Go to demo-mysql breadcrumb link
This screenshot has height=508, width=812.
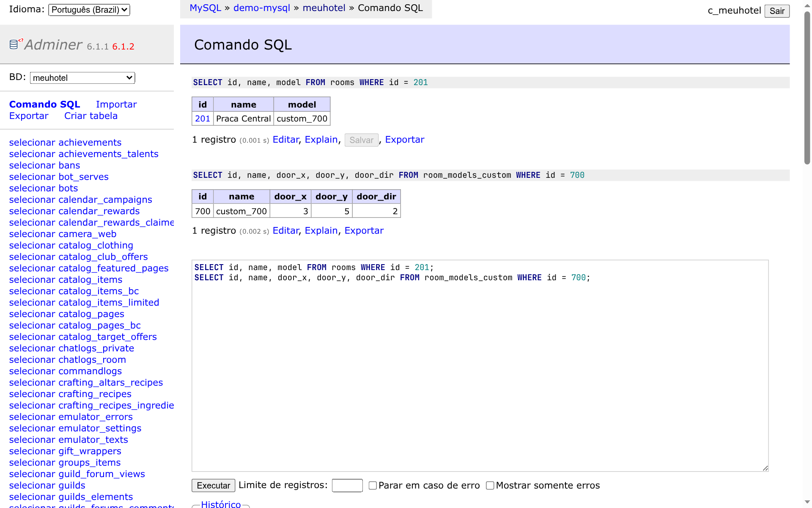(262, 8)
